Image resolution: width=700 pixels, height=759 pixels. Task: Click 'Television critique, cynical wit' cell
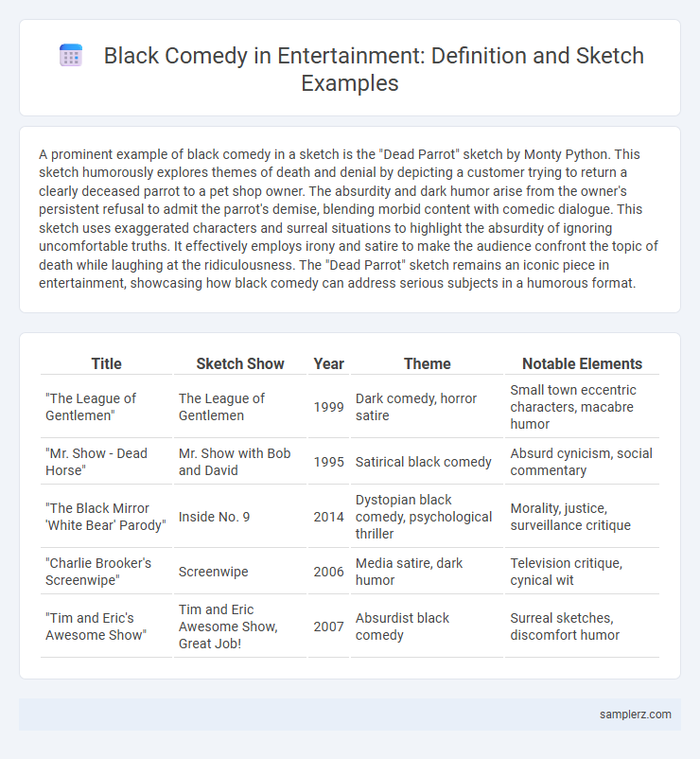click(x=582, y=572)
